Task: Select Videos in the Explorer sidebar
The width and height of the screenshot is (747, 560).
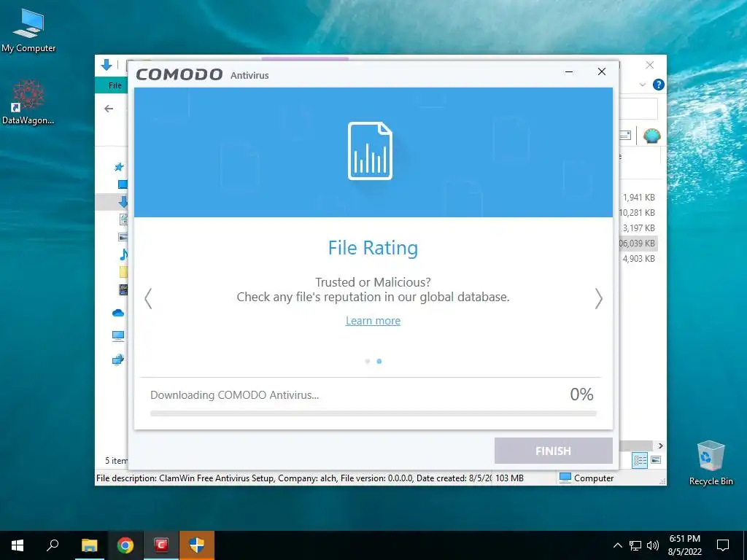Action: (x=123, y=289)
